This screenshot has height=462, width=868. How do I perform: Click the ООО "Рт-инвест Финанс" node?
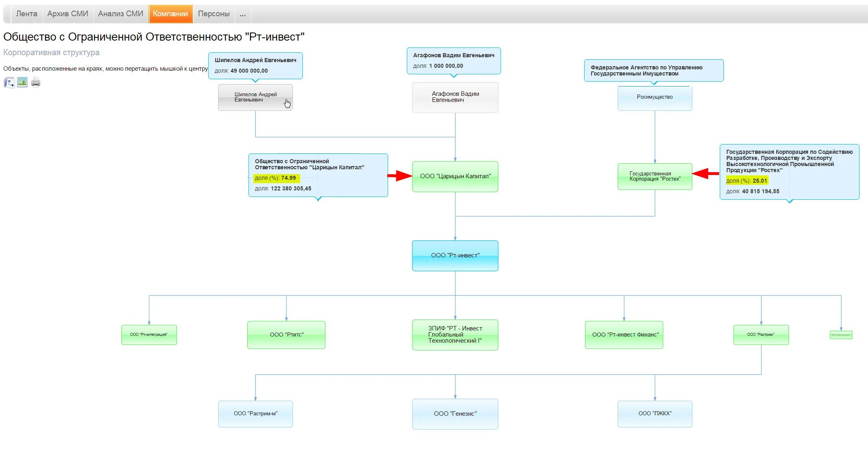pyautogui.click(x=624, y=335)
